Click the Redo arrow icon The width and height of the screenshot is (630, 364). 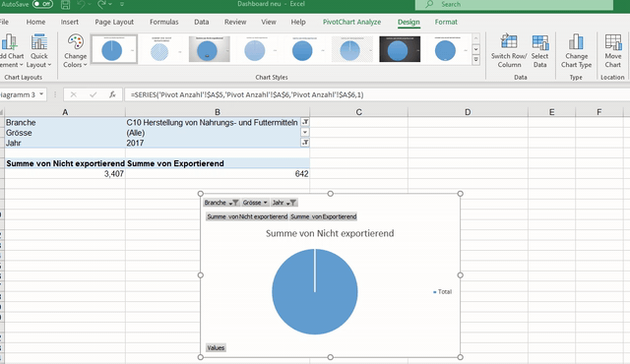pyautogui.click(x=102, y=4)
